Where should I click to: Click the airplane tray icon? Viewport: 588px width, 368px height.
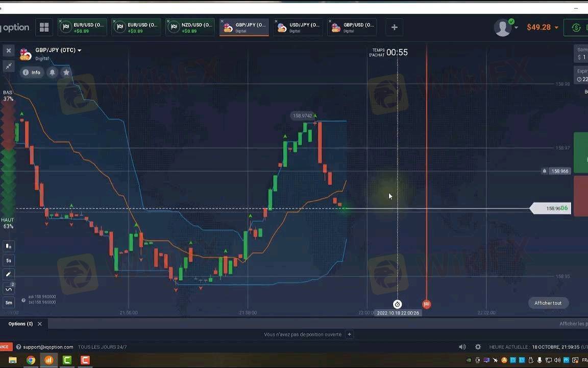[496, 360]
